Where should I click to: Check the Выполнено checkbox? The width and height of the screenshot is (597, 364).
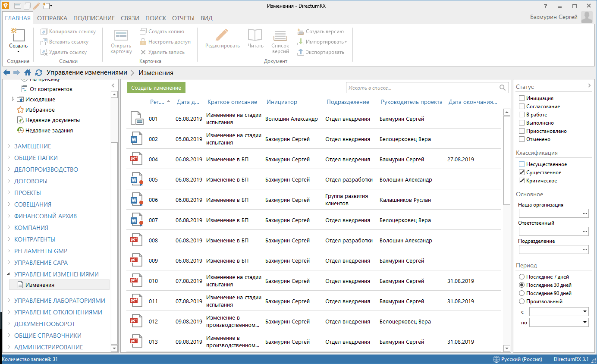point(522,123)
